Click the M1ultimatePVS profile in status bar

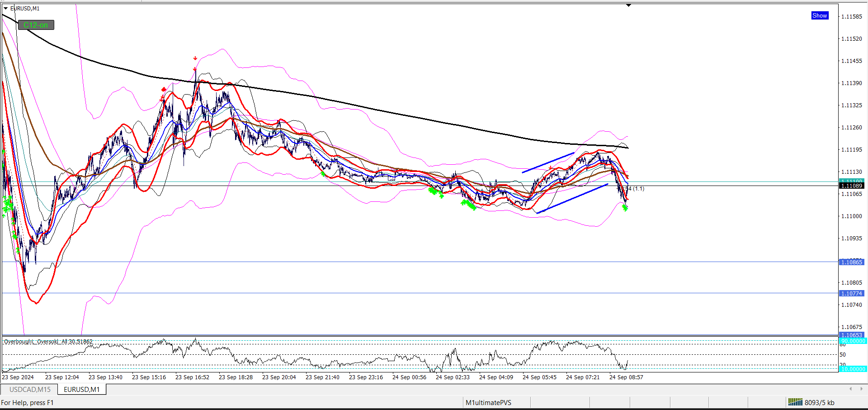(489, 402)
